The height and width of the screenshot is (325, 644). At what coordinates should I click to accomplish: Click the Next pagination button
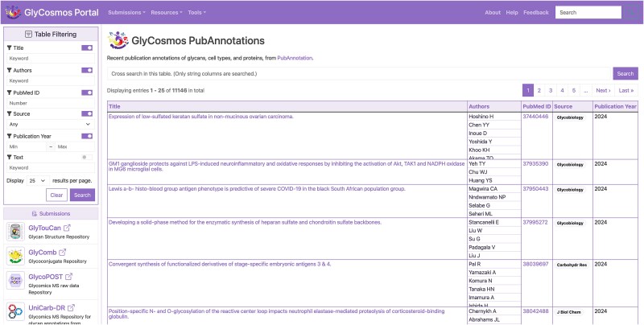[x=603, y=90]
